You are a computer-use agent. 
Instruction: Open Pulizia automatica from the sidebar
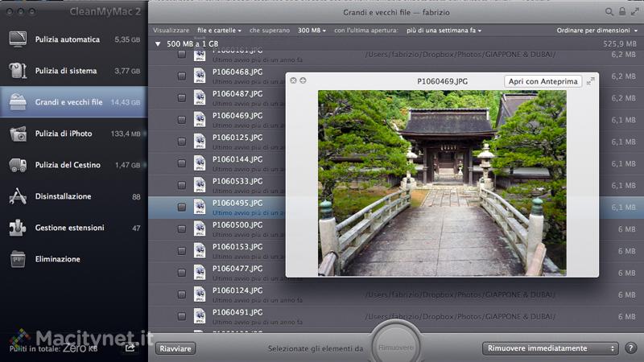coord(68,39)
